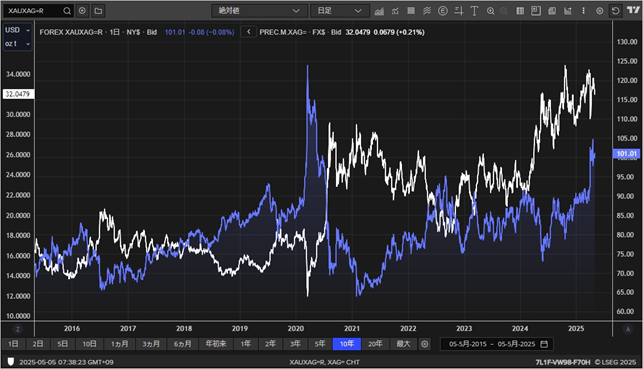
Task: Select the 1日 period button
Action: (13, 344)
